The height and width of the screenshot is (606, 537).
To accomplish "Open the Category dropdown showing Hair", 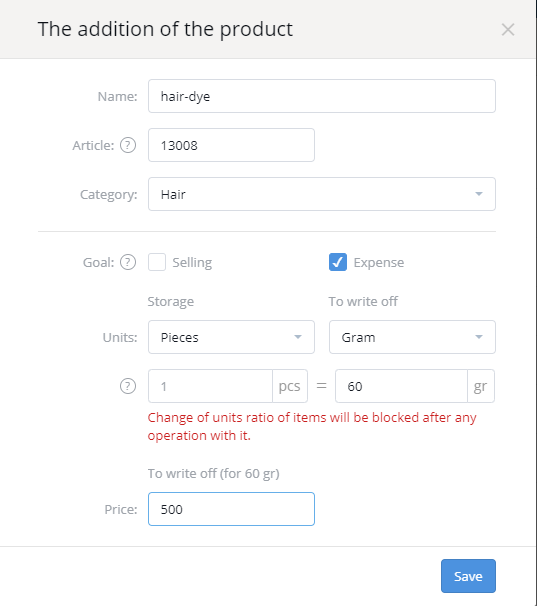I will pyautogui.click(x=322, y=194).
